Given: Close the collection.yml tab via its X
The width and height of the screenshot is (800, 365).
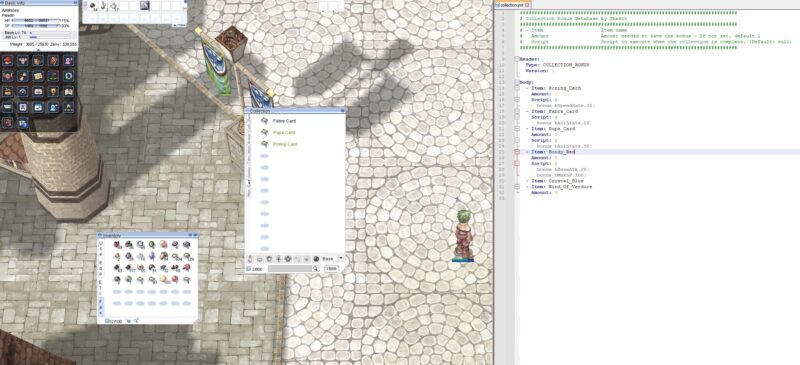Looking at the screenshot, I should tap(528, 5).
